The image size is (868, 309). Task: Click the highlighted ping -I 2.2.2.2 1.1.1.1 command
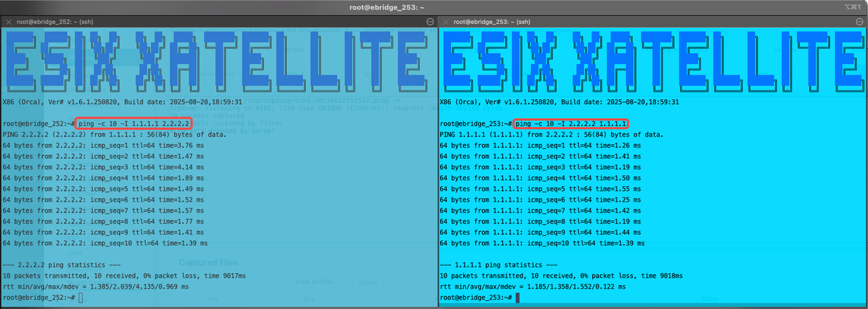pyautogui.click(x=571, y=124)
